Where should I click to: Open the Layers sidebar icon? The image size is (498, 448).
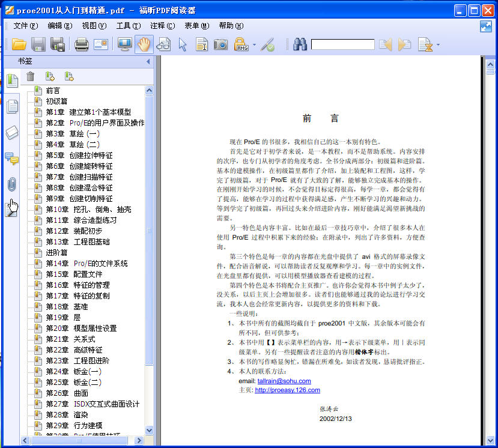[x=12, y=132]
